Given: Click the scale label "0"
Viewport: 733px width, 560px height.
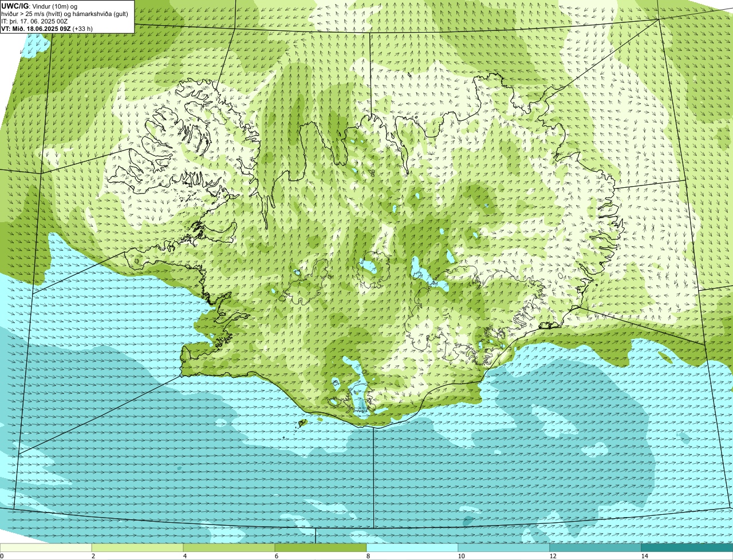Looking at the screenshot, I should [x=2, y=556].
